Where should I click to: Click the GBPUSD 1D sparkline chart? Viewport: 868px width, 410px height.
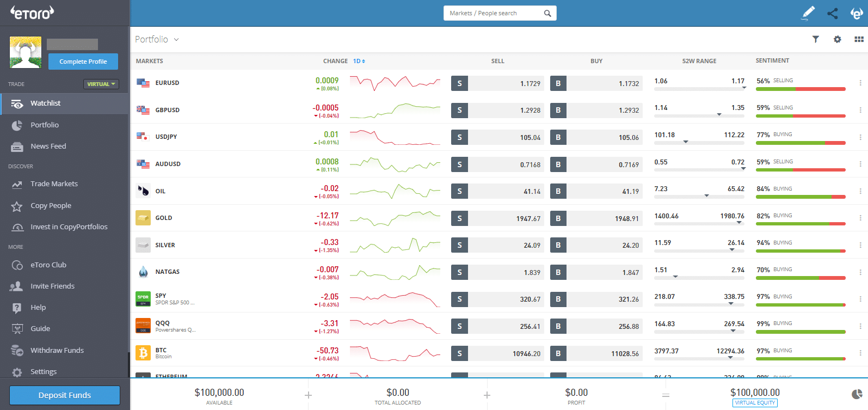395,110
